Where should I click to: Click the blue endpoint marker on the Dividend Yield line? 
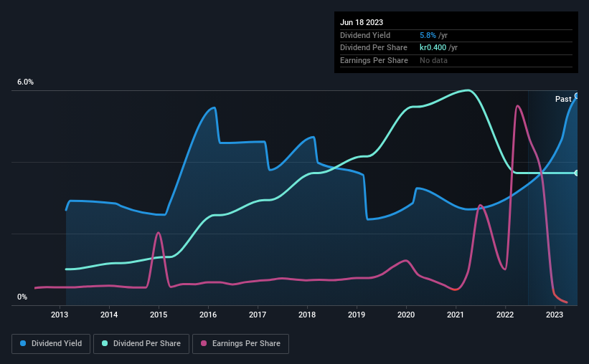point(577,96)
